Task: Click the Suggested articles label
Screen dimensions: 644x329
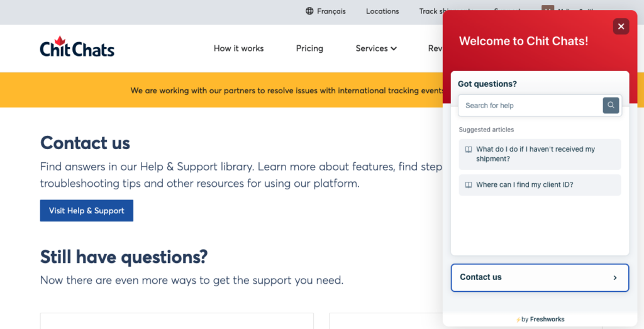Action: coord(486,130)
